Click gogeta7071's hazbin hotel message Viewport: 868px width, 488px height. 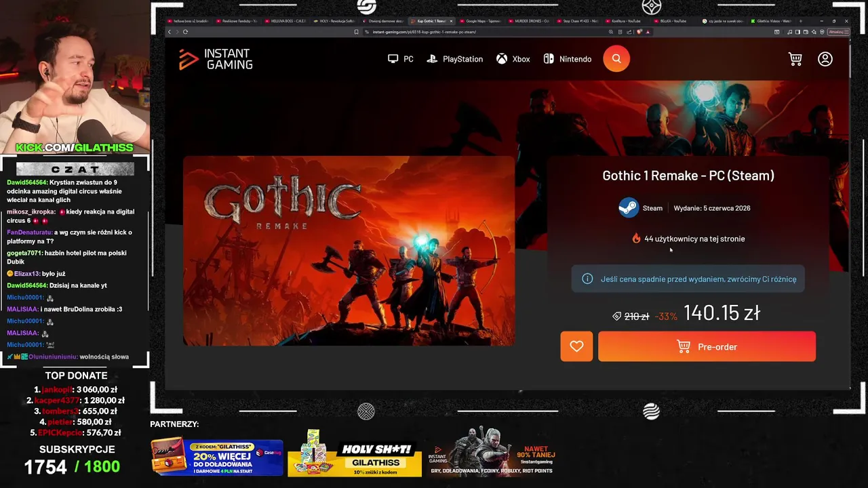[x=67, y=257]
